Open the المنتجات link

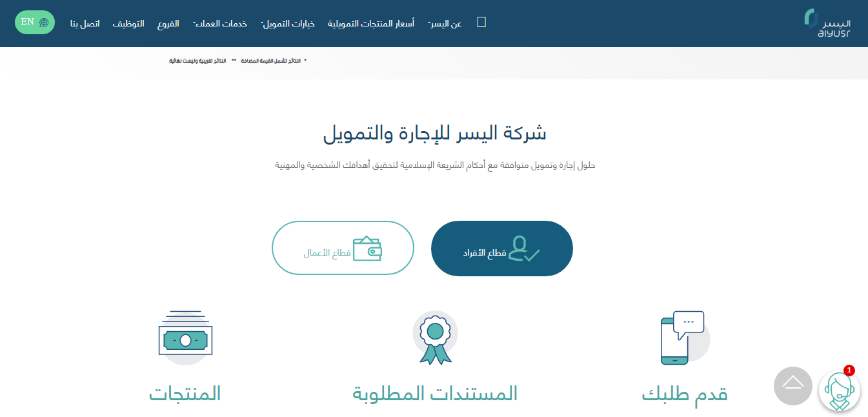coord(185,393)
